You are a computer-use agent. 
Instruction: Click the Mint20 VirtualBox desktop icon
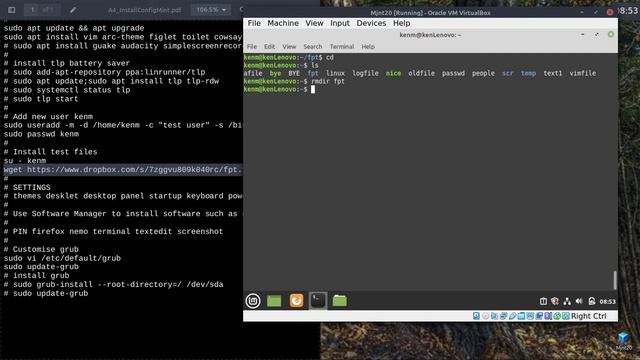tap(623, 341)
